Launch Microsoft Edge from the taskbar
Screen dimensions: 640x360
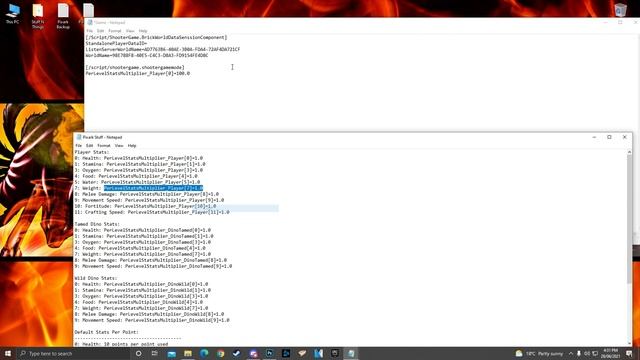pos(204,353)
